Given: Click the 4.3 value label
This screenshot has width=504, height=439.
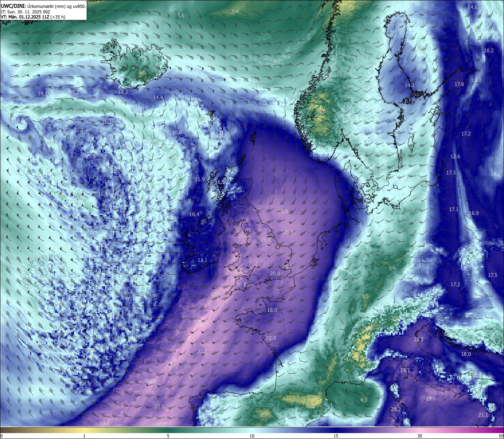Looking at the screenshot, I should pos(364,400).
